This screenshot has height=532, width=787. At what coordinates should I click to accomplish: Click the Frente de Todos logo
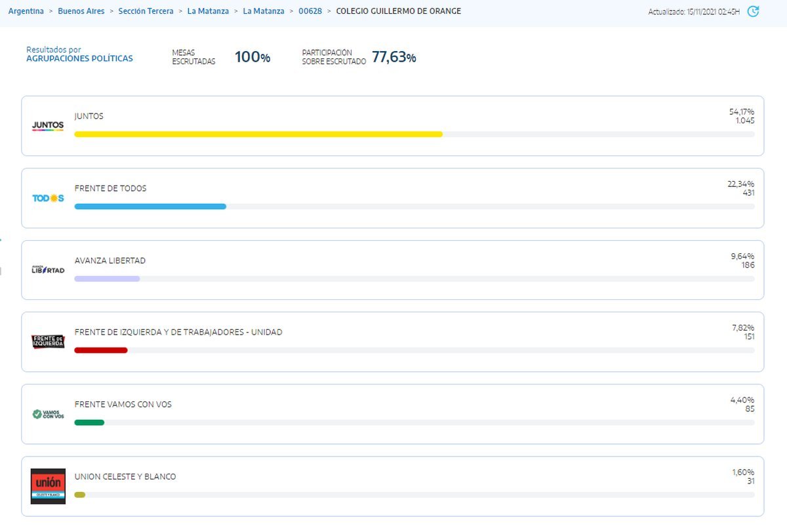tap(48, 198)
